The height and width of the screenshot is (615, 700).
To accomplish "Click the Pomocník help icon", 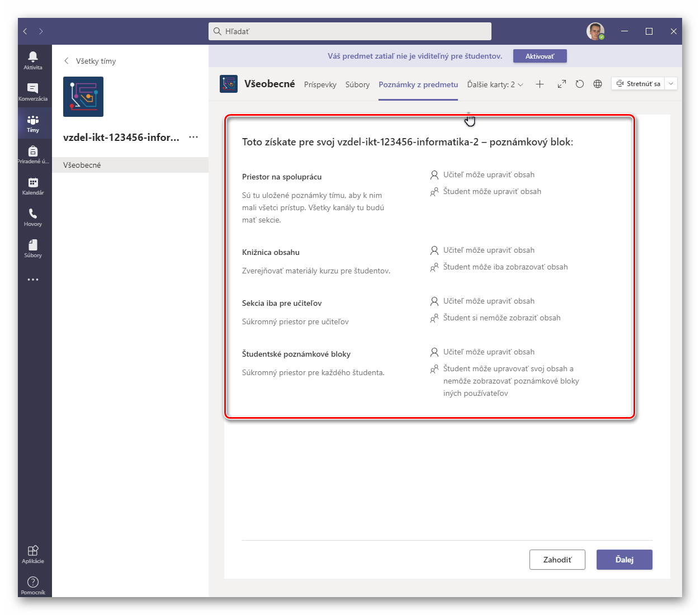I will point(33,585).
